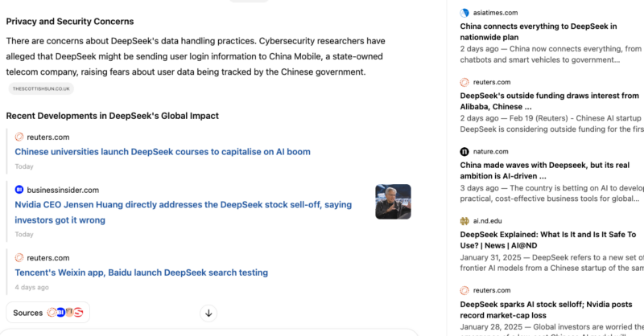This screenshot has height=336, width=644.
Task: Click reuters favicon above Tencent Weixin article
Action: 19,258
